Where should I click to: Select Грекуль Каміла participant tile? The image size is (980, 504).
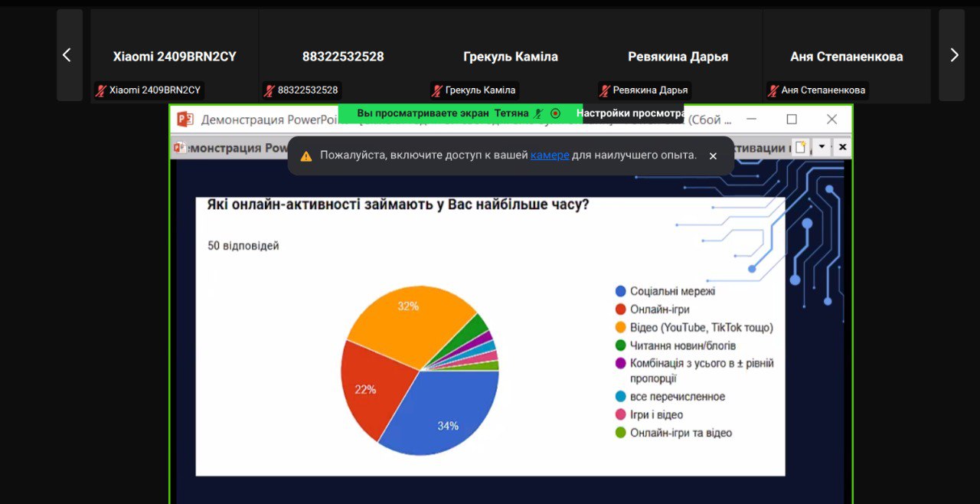coord(510,56)
